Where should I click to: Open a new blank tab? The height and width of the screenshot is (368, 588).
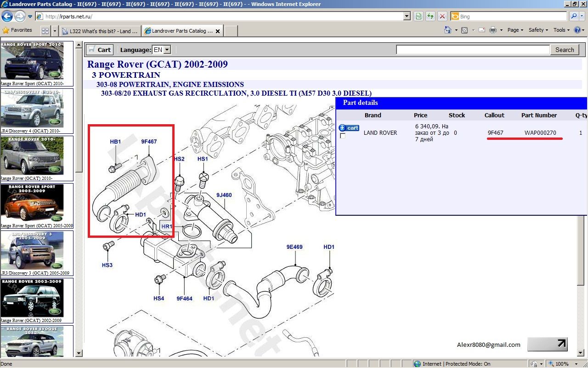click(x=231, y=31)
